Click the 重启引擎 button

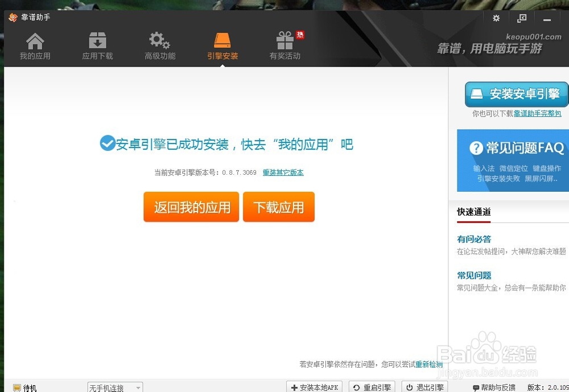[x=373, y=387]
